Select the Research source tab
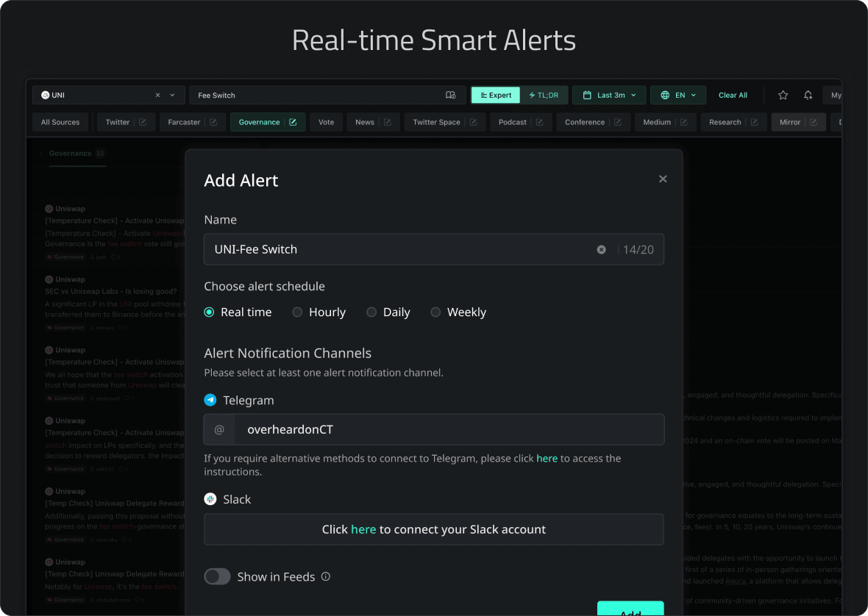 click(x=725, y=122)
